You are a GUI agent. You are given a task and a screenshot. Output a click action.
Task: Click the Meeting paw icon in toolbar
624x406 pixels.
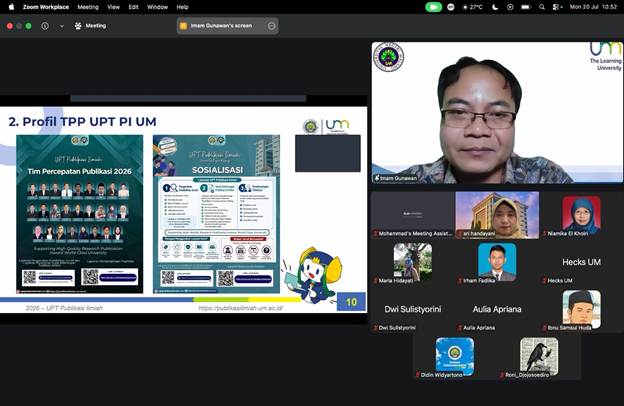(78, 26)
